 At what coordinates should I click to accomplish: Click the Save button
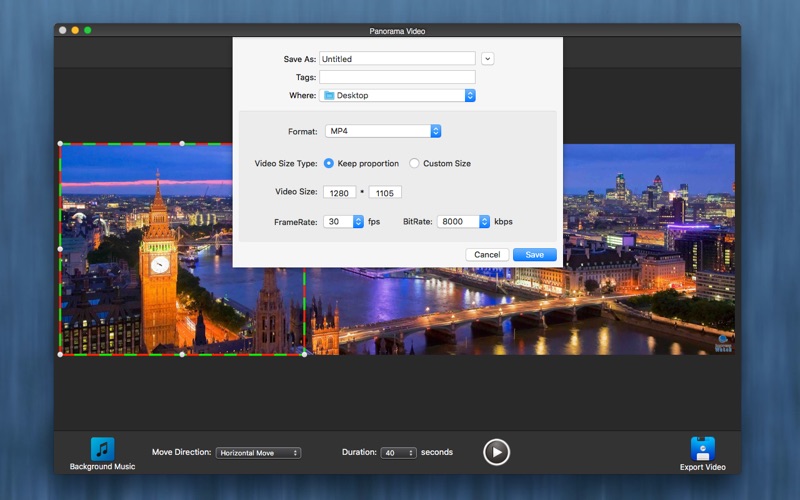[x=534, y=255]
